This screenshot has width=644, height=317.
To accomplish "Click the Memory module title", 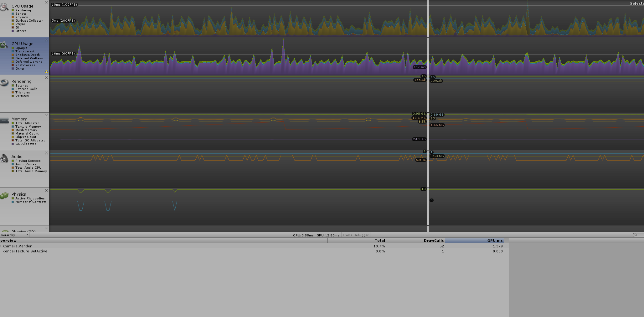I will pos(19,119).
